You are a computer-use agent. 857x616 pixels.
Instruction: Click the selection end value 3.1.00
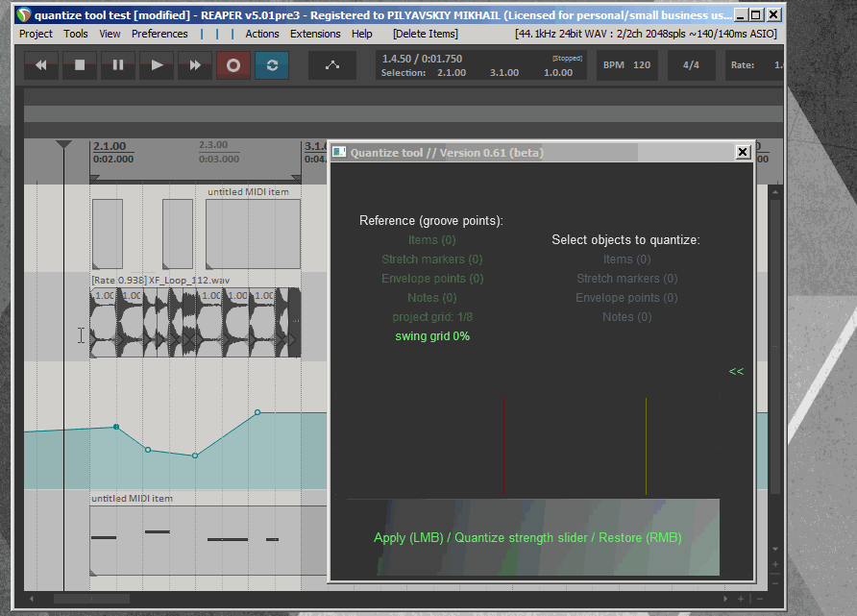point(504,73)
